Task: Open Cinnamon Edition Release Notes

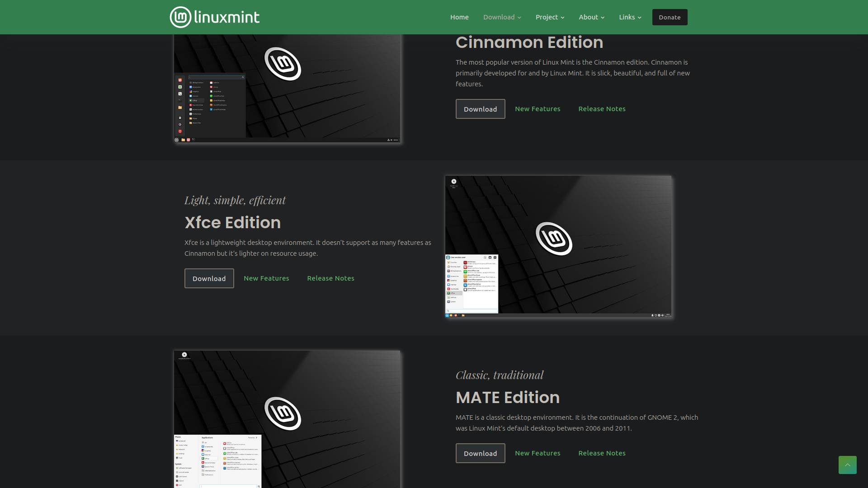Action: coord(602,109)
